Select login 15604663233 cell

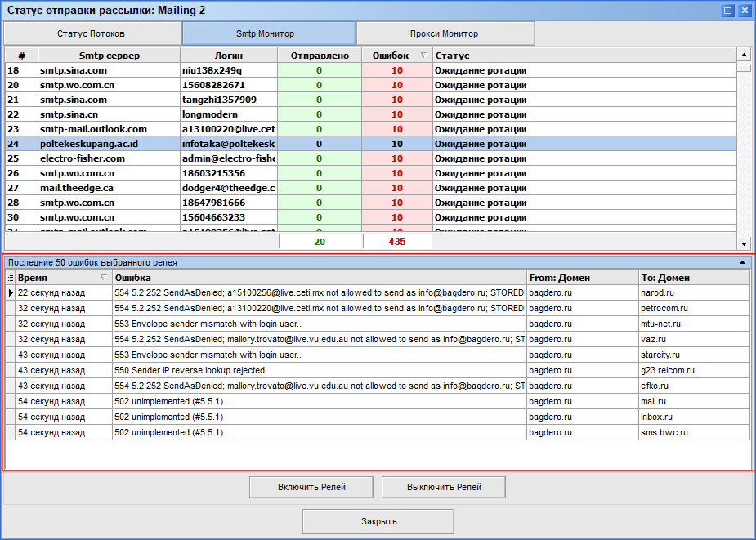[x=229, y=217]
